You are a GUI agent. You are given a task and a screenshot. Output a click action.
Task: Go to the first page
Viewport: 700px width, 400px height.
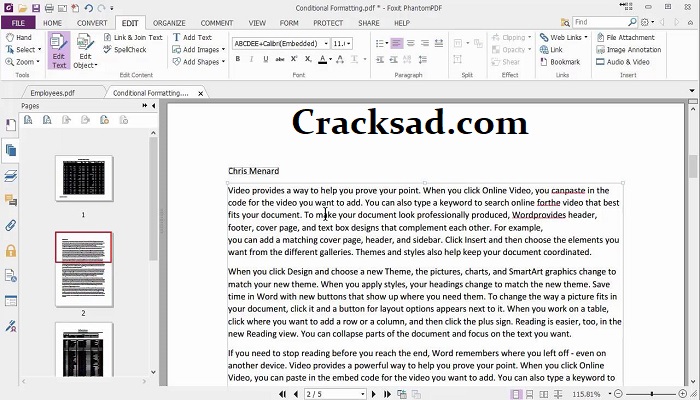pyautogui.click(x=282, y=394)
